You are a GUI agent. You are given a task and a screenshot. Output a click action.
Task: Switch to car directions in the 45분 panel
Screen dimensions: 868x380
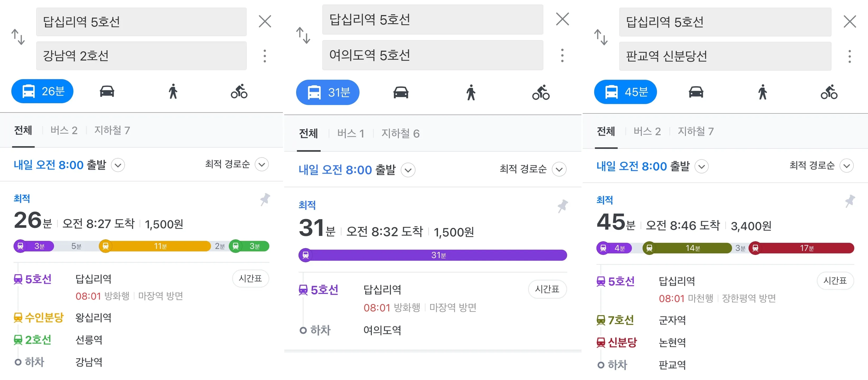click(696, 92)
